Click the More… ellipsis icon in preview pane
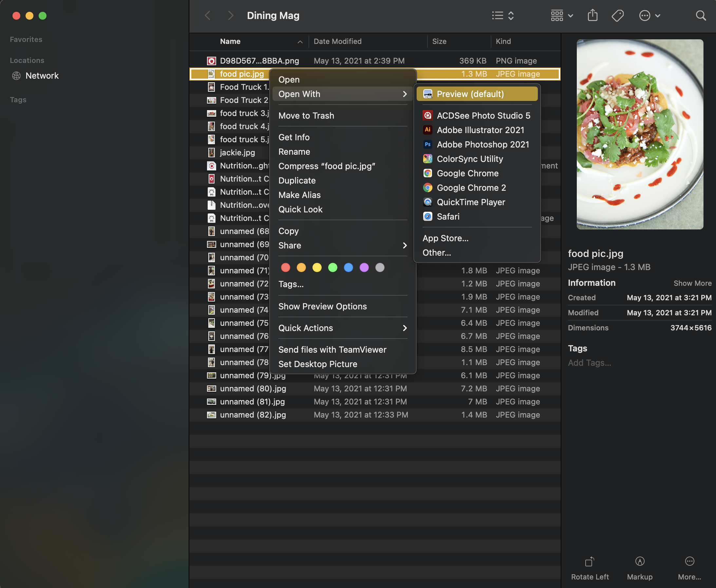 click(689, 562)
